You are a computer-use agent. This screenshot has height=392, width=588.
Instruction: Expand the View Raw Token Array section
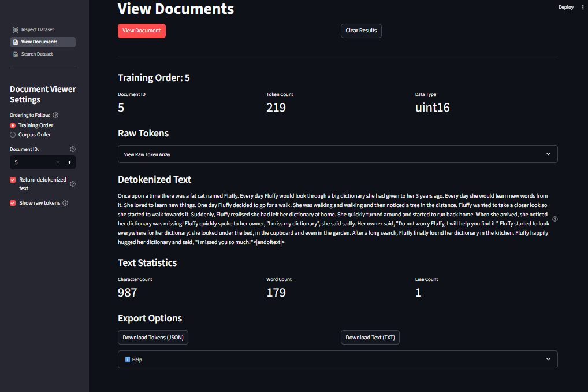(337, 154)
